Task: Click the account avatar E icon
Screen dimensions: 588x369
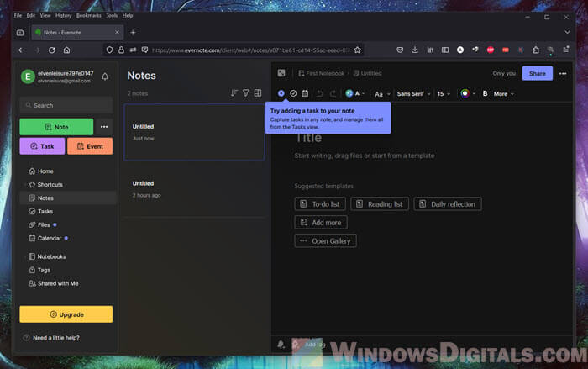Action: pyautogui.click(x=28, y=76)
